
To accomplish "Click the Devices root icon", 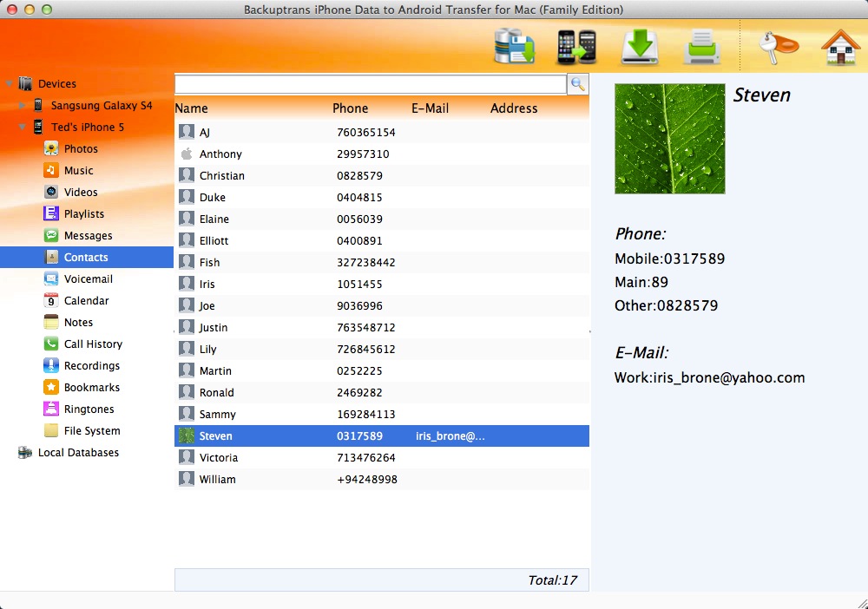I will [x=25, y=84].
